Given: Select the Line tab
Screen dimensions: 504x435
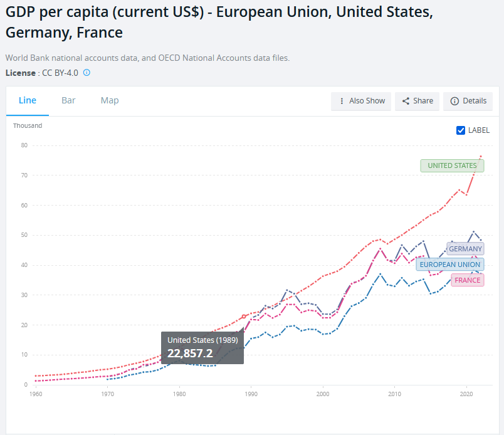Looking at the screenshot, I should 28,100.
